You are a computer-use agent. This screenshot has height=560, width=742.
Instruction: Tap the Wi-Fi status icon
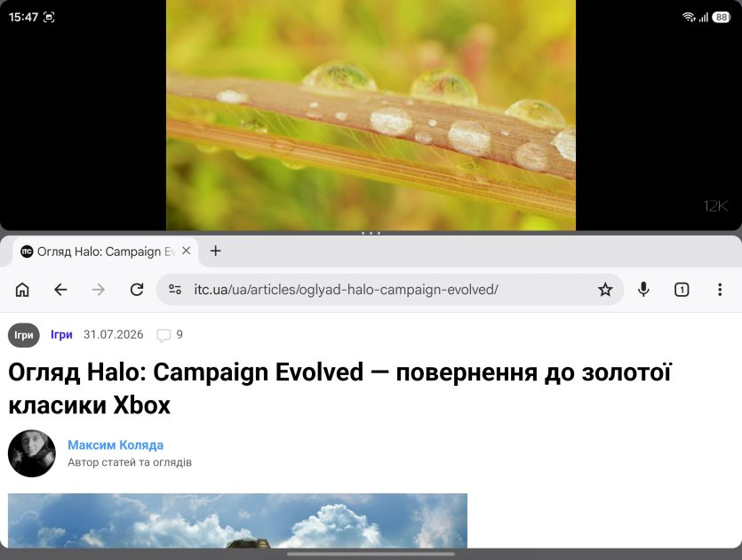689,17
